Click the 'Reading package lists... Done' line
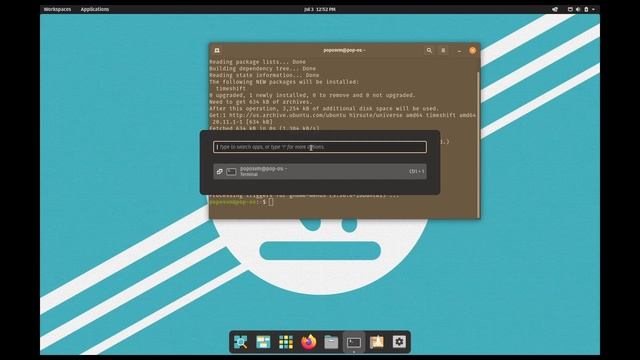Image resolution: width=640 pixels, height=360 pixels. (258, 62)
